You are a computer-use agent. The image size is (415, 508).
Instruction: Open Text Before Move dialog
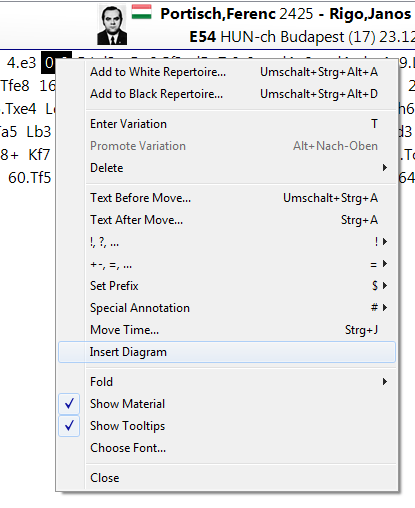227,198
